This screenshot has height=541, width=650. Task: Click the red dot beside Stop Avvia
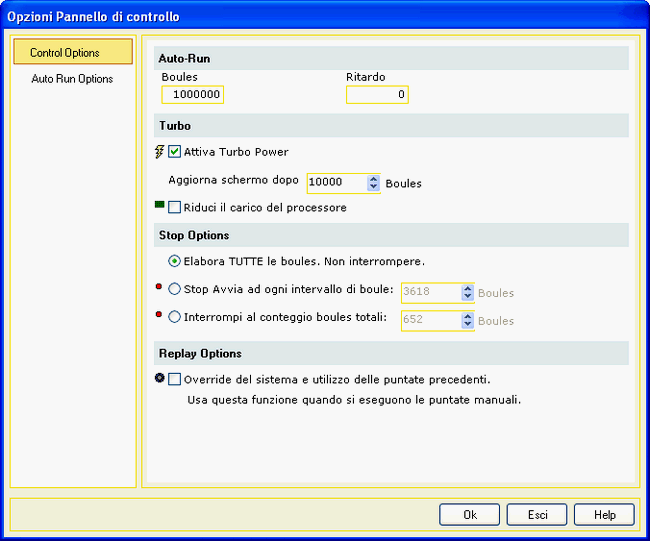160,290
